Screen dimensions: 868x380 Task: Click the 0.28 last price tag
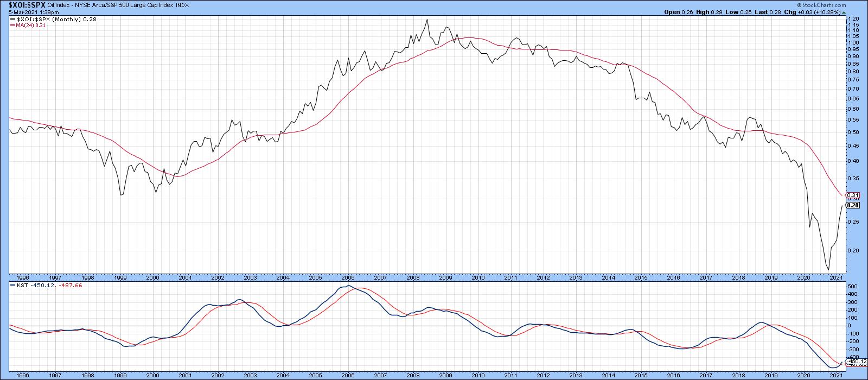pos(853,205)
